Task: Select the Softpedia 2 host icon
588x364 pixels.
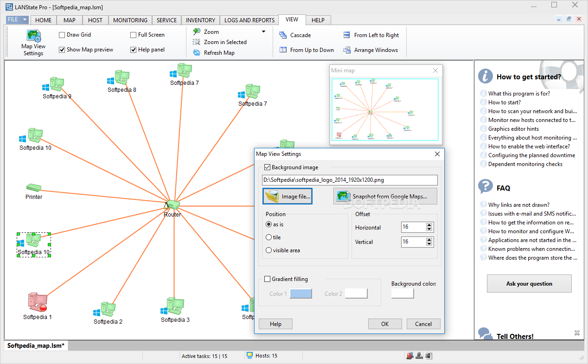Action: click(x=104, y=310)
